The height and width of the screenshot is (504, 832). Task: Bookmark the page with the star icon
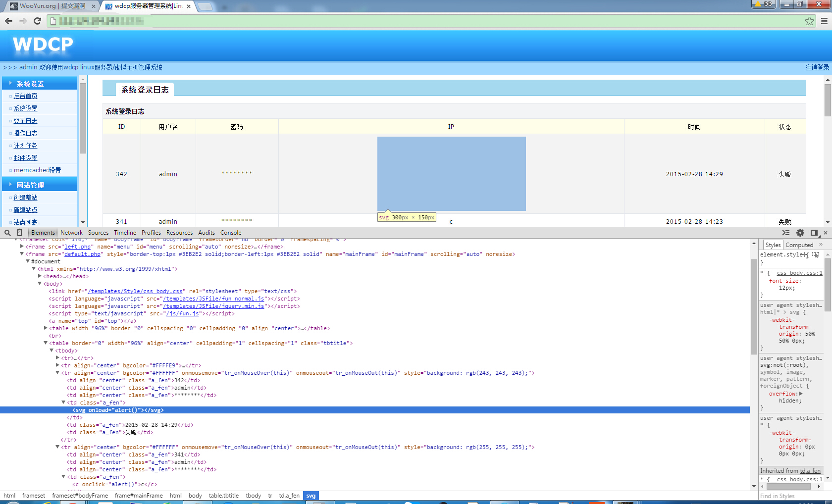click(x=809, y=21)
